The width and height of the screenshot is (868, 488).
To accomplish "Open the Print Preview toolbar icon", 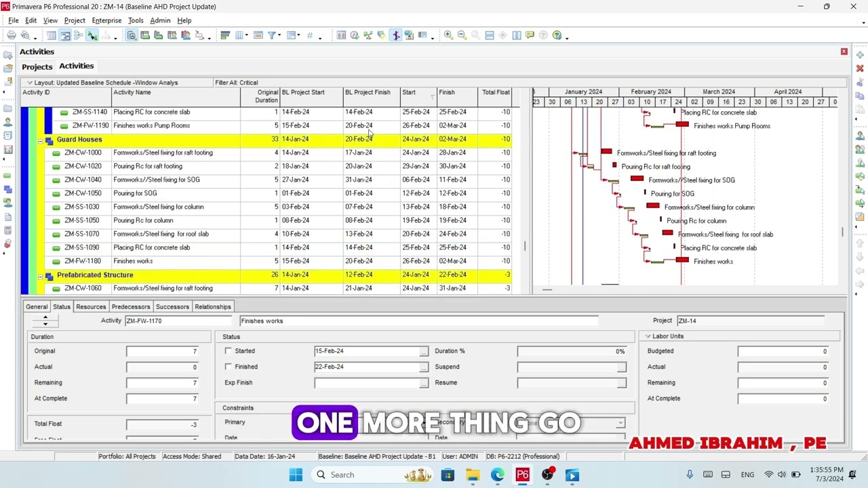I will coord(25,35).
